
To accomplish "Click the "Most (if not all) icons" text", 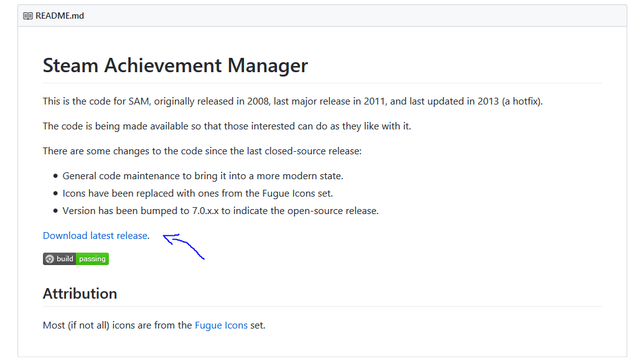I will tap(117, 325).
